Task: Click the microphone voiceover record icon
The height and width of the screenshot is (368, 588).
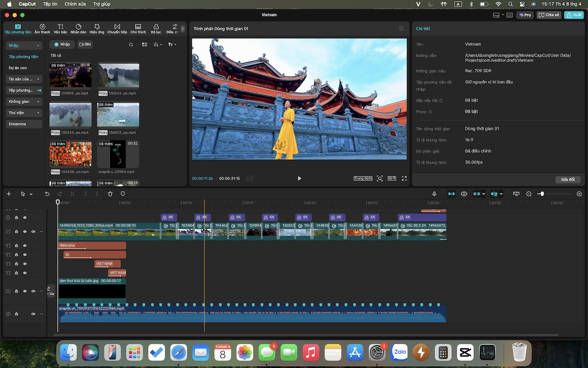Action: click(434, 194)
